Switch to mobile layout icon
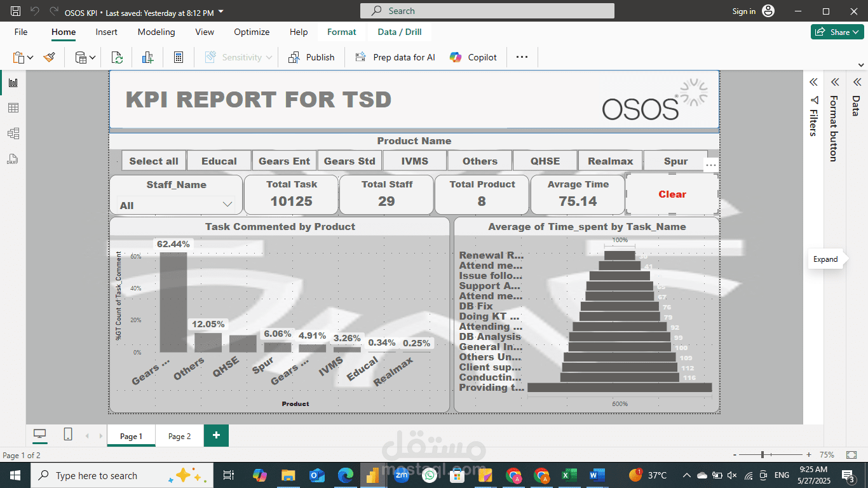 (x=68, y=435)
